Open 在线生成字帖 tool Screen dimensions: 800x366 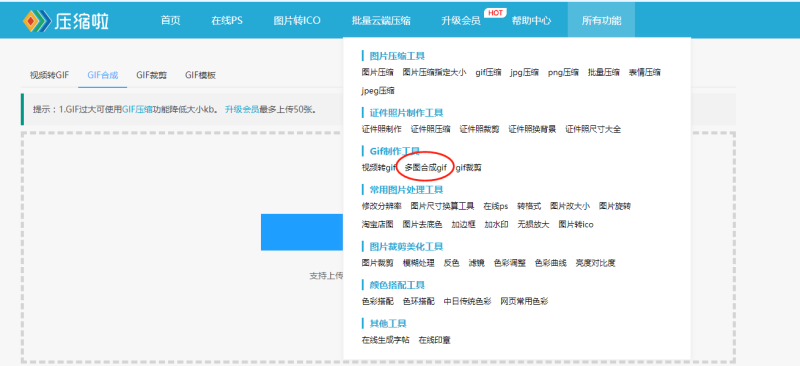click(386, 340)
